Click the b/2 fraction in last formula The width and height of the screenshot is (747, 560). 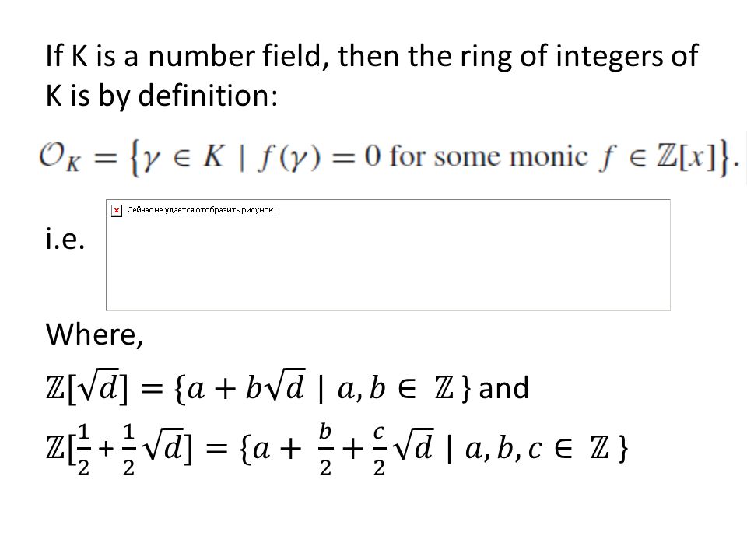pos(325,449)
